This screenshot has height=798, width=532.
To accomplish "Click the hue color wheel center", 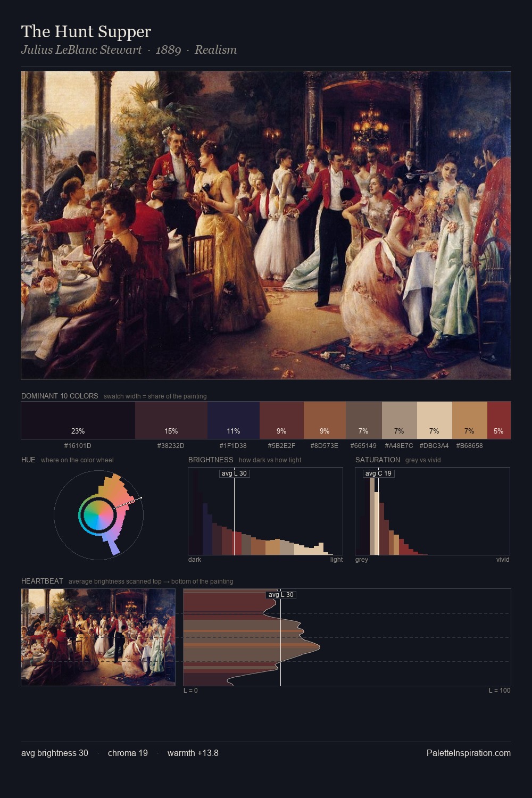I will click(x=98, y=514).
